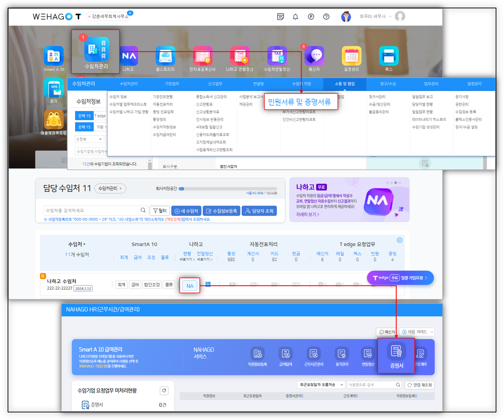The width and height of the screenshot is (504, 420).
Task: Open table settings gear icon
Action: coord(400,240)
